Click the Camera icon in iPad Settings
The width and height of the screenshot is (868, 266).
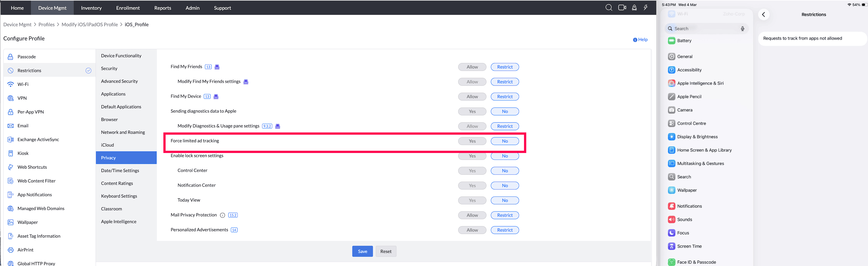pyautogui.click(x=672, y=110)
